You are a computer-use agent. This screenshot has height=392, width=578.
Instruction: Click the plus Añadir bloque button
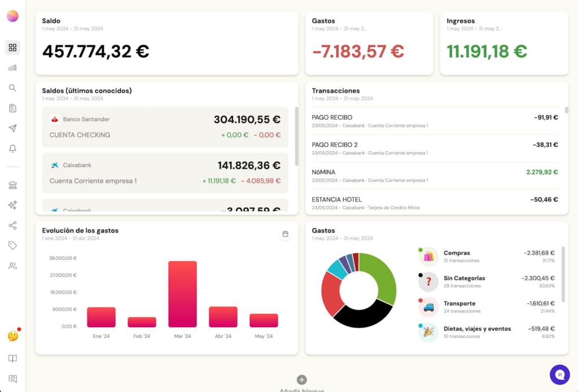pos(301,380)
